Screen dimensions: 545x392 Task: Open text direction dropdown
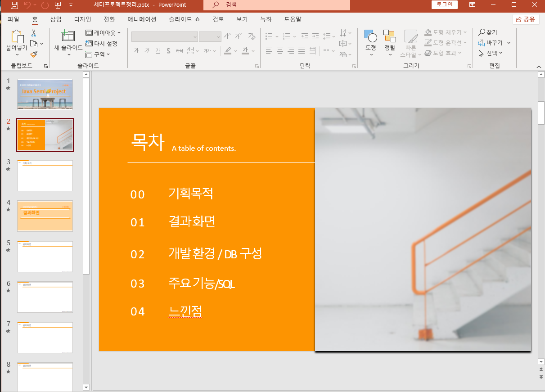click(x=345, y=33)
